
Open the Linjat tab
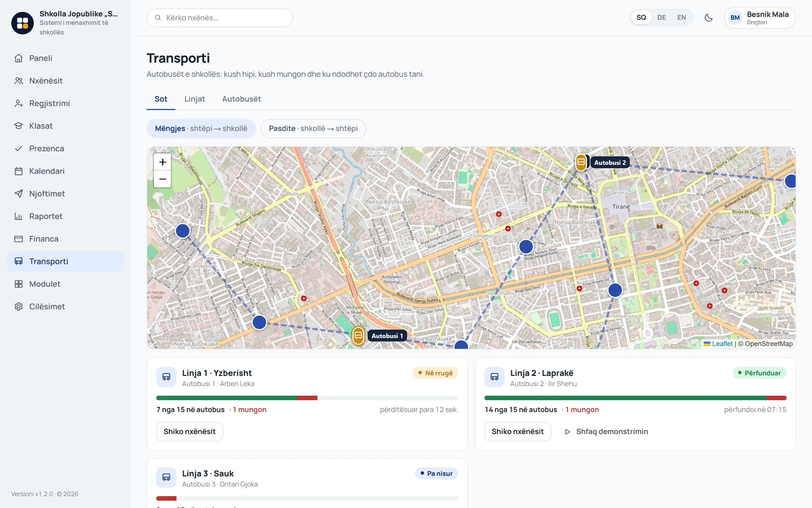(x=195, y=99)
